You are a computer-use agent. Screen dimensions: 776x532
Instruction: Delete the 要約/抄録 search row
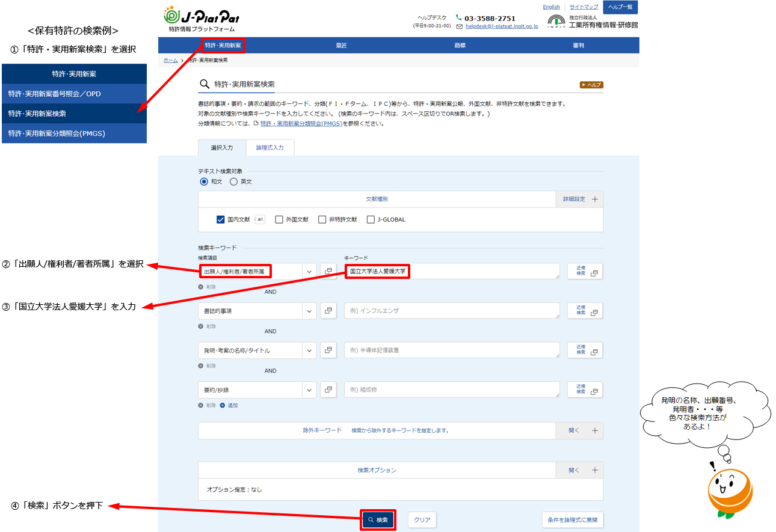pyautogui.click(x=207, y=405)
